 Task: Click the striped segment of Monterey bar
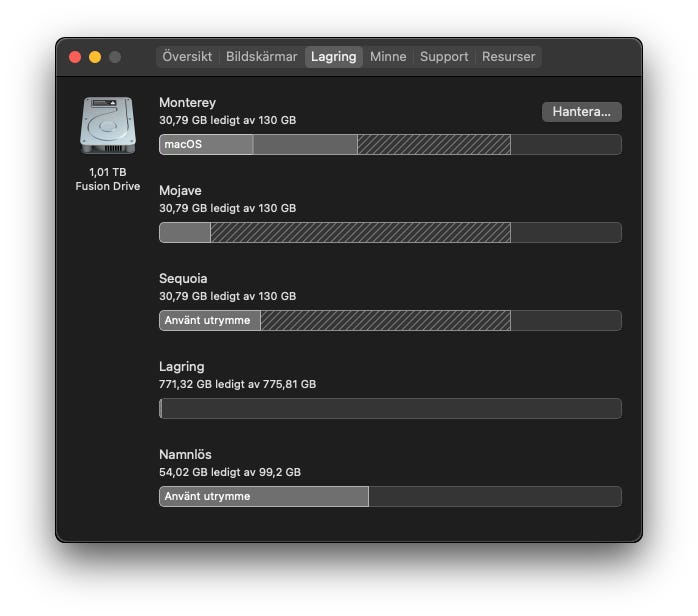pos(434,145)
